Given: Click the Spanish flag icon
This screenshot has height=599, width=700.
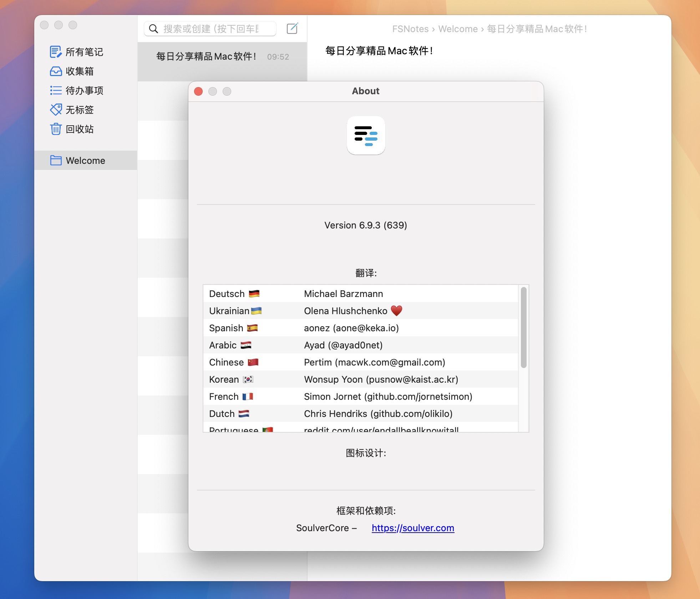Looking at the screenshot, I should (252, 328).
